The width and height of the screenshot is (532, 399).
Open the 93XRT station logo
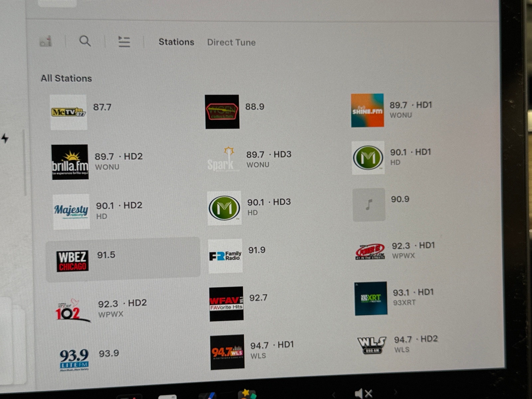[x=371, y=298]
